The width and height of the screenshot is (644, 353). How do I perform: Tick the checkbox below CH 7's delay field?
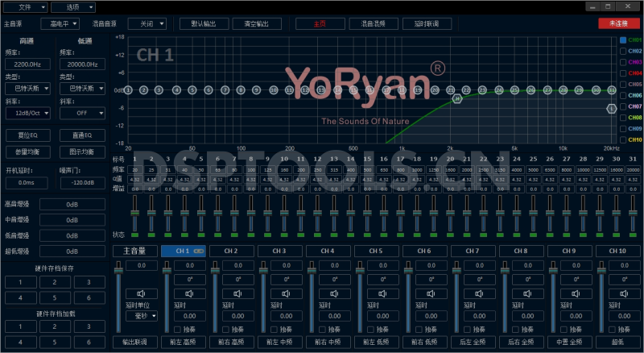tap(467, 330)
